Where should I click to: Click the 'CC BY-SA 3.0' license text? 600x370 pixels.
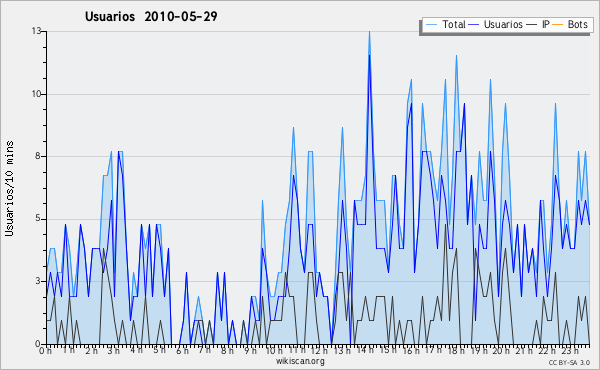pos(569,362)
